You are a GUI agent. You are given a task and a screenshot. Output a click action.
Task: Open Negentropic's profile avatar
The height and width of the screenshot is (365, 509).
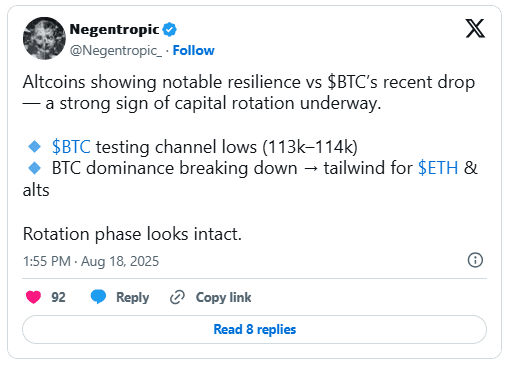point(44,38)
